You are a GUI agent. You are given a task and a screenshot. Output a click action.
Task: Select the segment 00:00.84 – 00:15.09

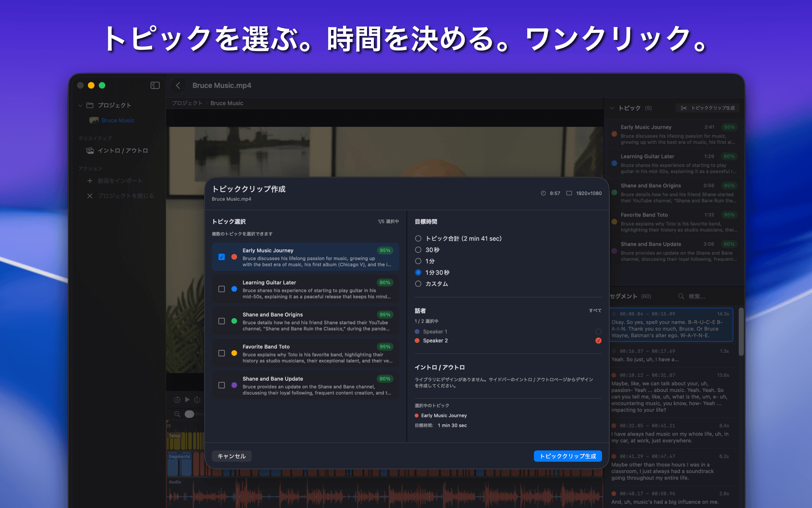(671, 325)
